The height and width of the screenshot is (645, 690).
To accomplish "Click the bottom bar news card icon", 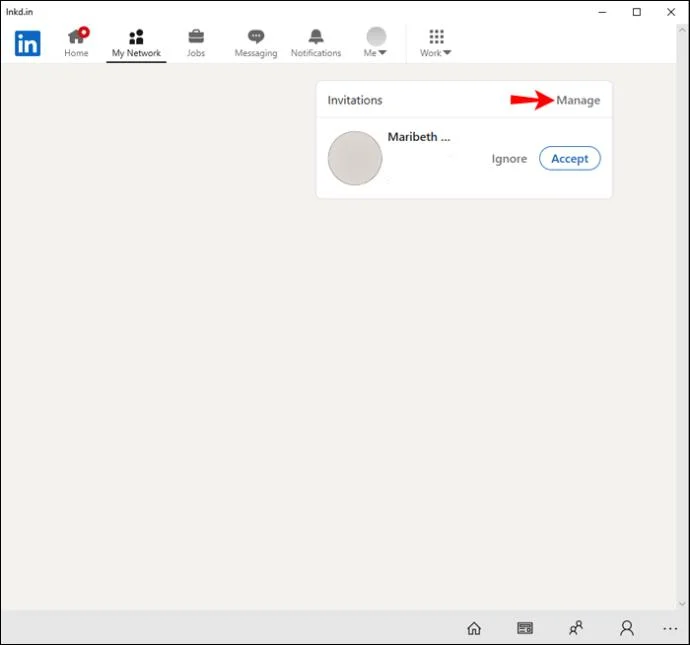I will pos(525,628).
